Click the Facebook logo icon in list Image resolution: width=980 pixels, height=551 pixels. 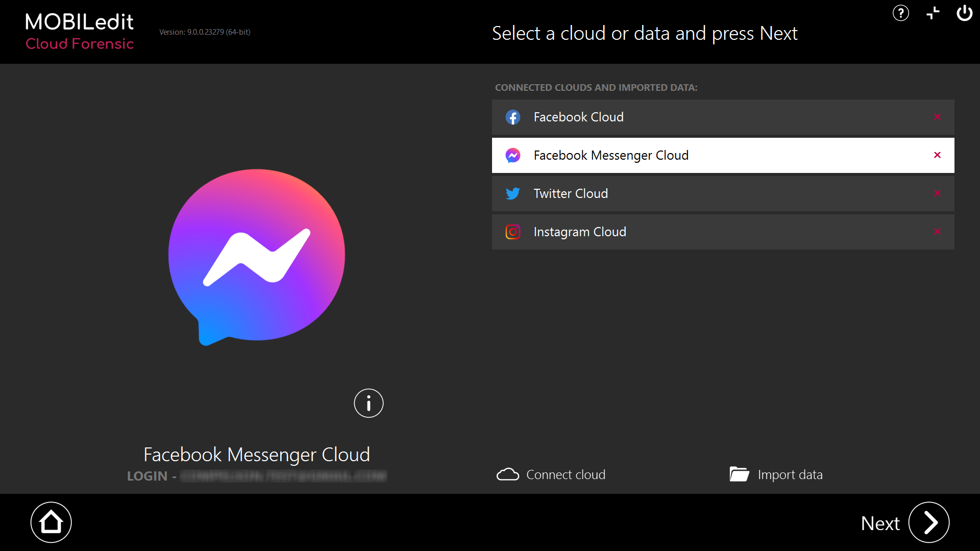[x=512, y=117]
